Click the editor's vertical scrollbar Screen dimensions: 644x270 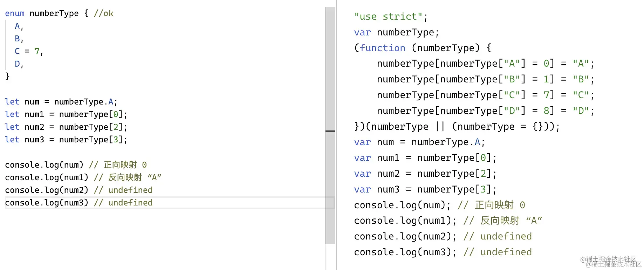[330, 126]
